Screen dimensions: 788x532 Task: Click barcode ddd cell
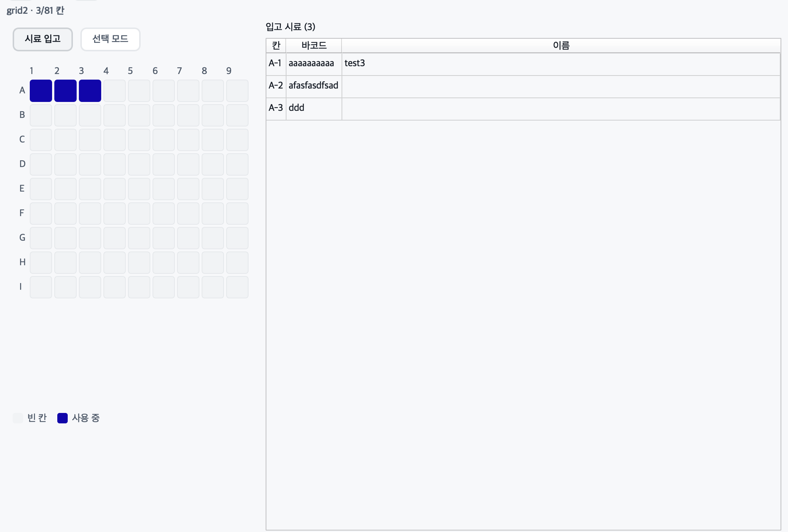coord(314,109)
